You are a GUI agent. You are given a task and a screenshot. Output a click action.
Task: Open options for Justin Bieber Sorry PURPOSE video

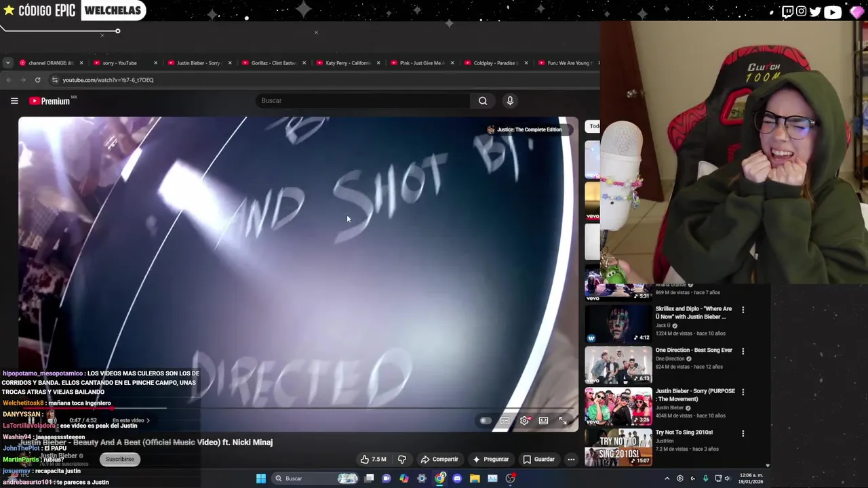click(743, 392)
